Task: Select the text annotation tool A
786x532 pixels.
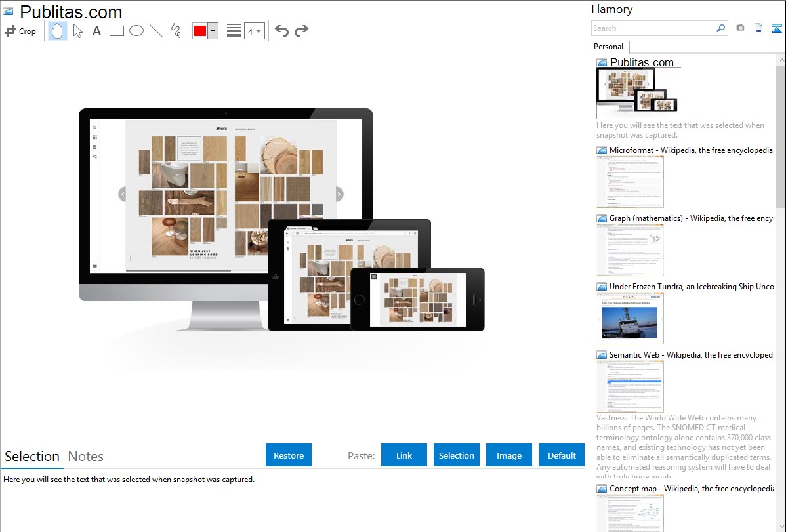Action: (96, 31)
